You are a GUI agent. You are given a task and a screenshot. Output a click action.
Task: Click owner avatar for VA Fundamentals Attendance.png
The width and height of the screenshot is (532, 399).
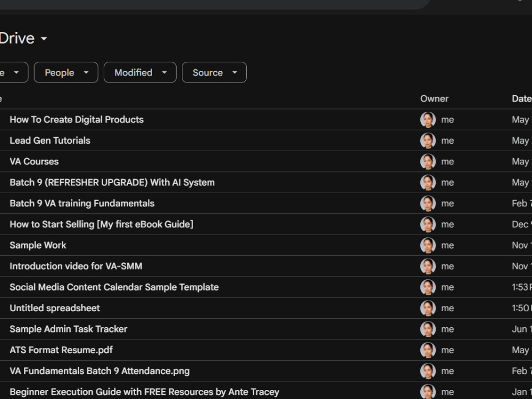(x=428, y=371)
